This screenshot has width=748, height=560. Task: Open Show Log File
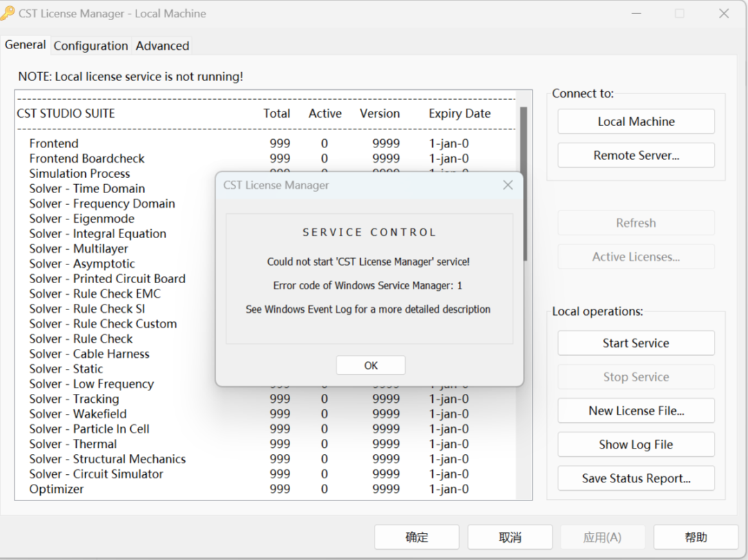[x=636, y=444]
